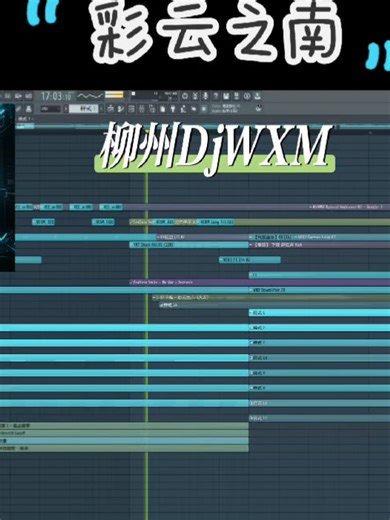Screen dimensions: 390x520
Task: Open the snap setting dropdown
Action: 50,109
